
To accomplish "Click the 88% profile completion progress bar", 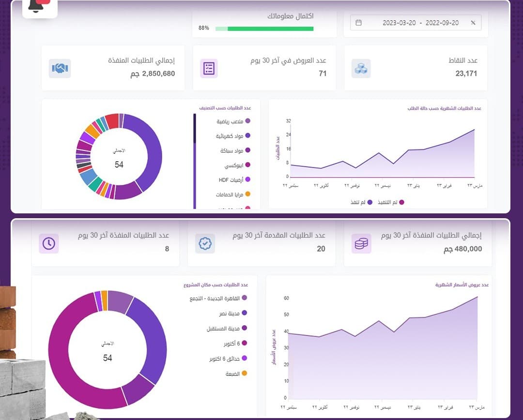I will click(264, 29).
